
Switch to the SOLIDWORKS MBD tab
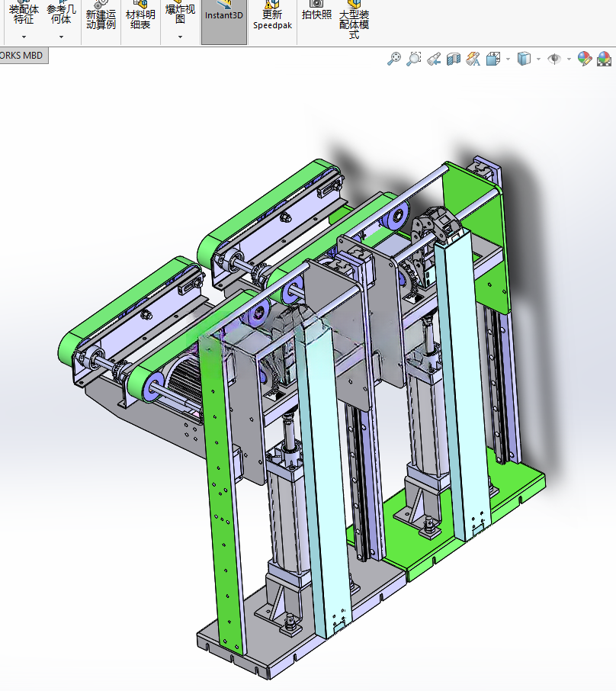22,56
